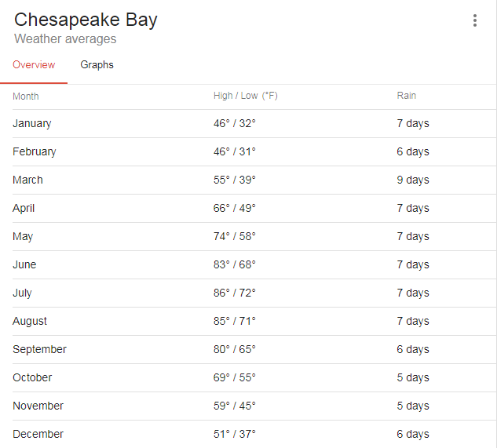Click the Rain column header
The height and width of the screenshot is (448, 497).
tap(406, 96)
